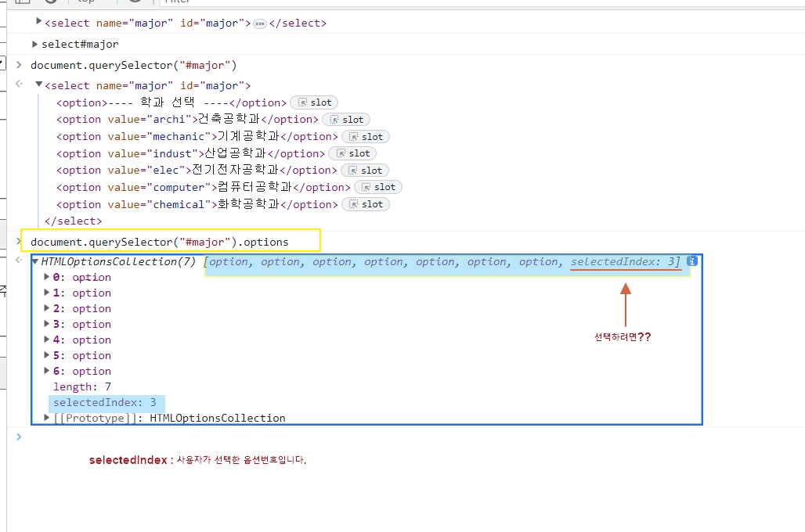
Task: Click the 'selectedIndex: 3' property row
Action: click(x=106, y=403)
